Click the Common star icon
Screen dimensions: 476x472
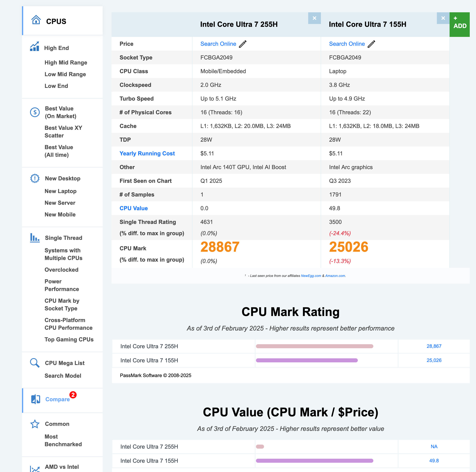[x=35, y=424]
